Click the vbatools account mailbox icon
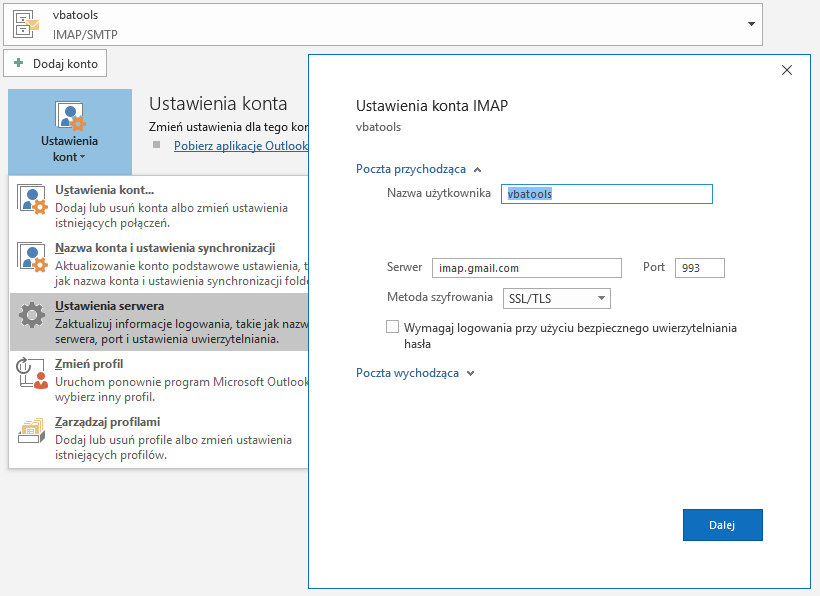This screenshot has width=820, height=596. (26, 24)
